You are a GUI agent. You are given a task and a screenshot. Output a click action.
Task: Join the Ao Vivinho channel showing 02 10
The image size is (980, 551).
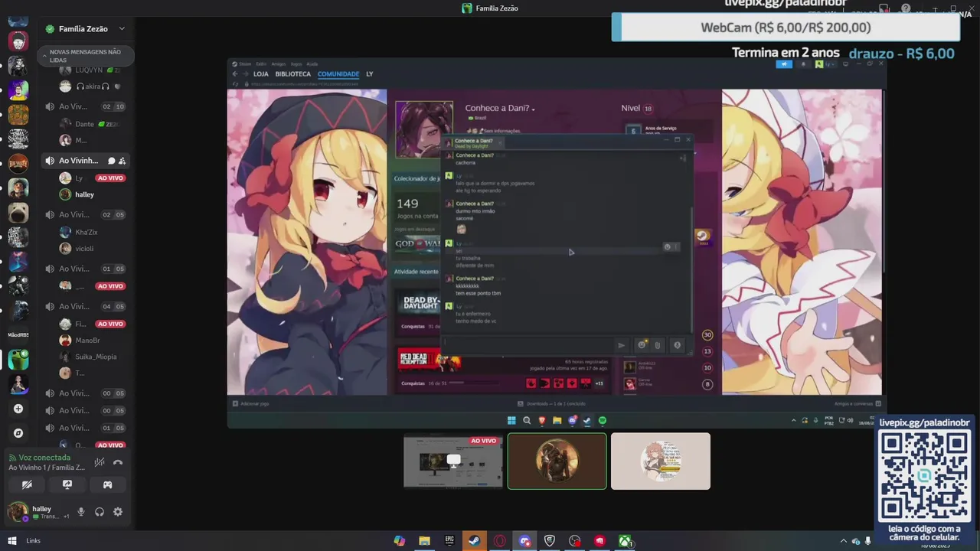tap(85, 106)
